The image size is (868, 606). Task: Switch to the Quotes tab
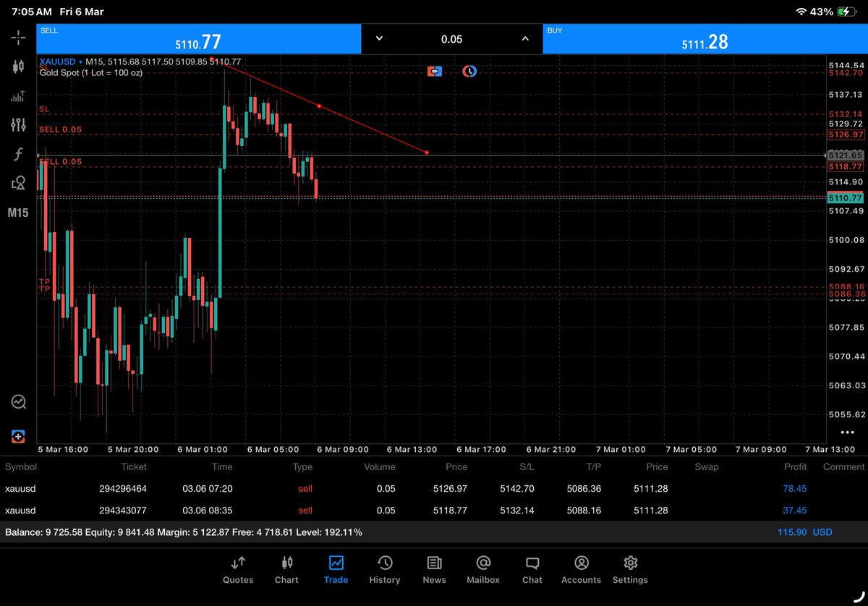coord(238,570)
